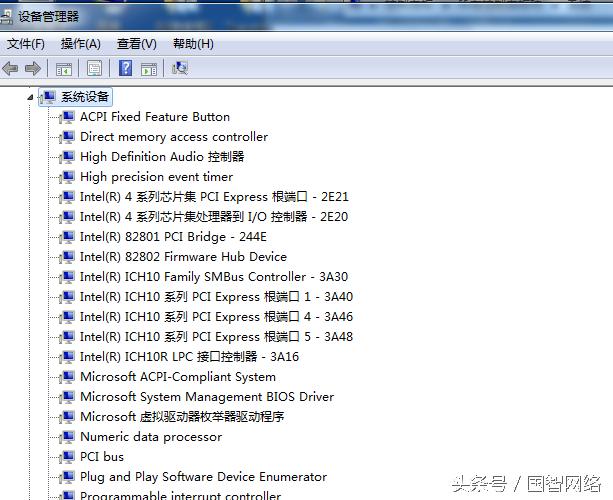Click the scan for hardware changes icon

[x=179, y=68]
